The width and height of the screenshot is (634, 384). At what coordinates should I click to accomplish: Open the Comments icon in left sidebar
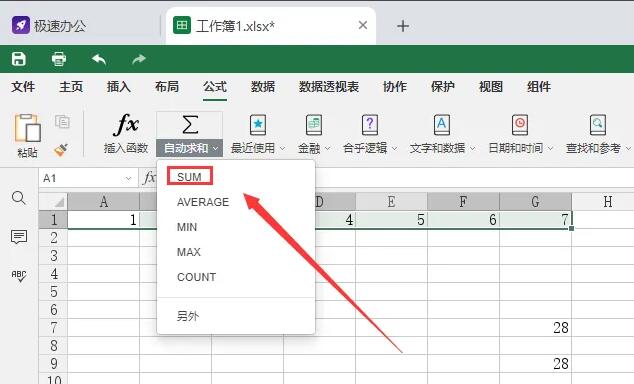(x=19, y=237)
